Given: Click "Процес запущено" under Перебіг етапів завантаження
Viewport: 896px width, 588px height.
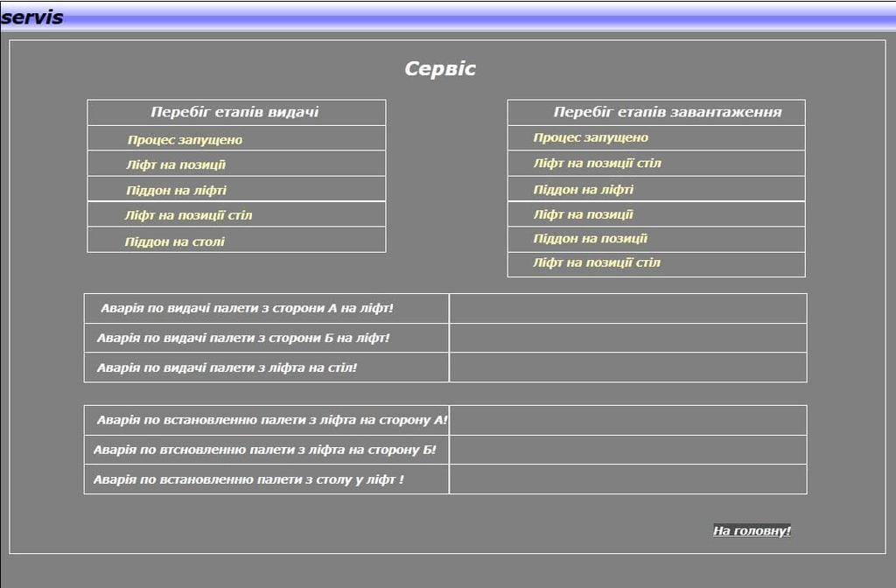Looking at the screenshot, I should pyautogui.click(x=591, y=137).
